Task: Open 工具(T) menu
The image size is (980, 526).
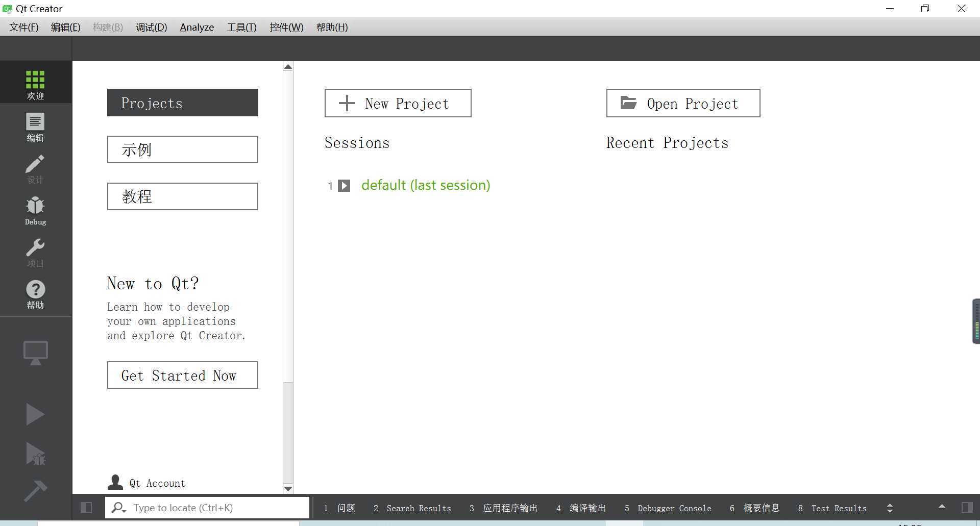Action: tap(241, 27)
